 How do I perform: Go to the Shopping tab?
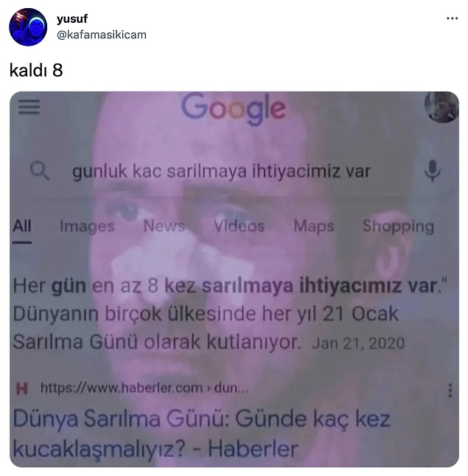point(398,226)
